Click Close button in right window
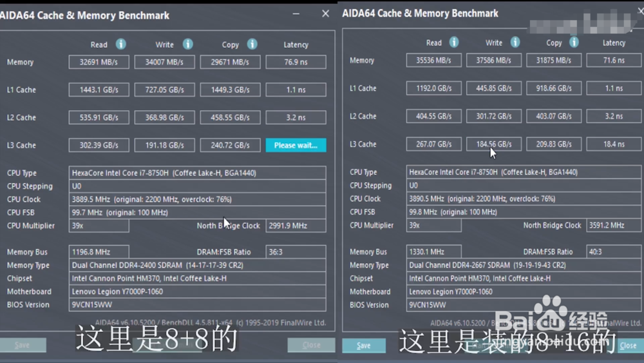 click(x=629, y=346)
